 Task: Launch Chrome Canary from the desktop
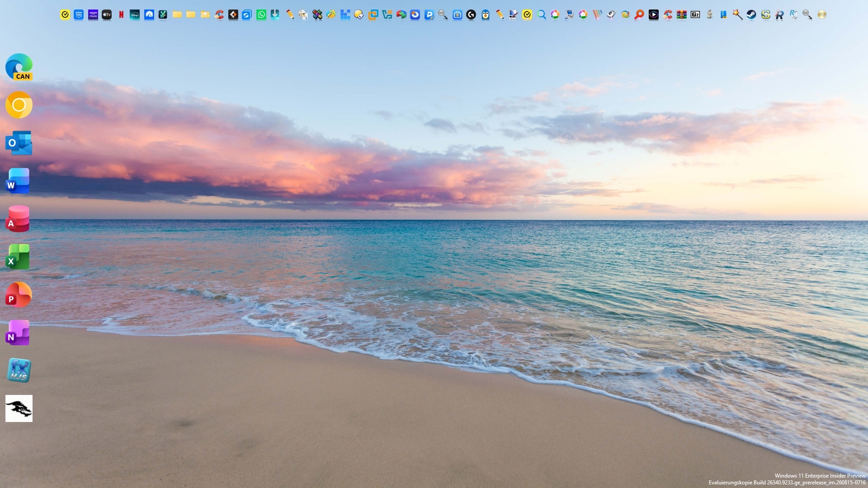pos(19,105)
